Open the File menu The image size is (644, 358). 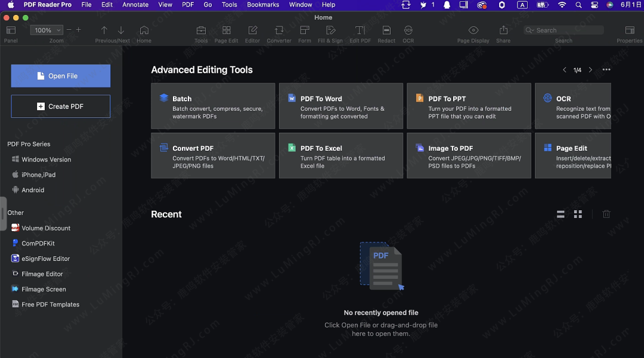[x=86, y=5]
